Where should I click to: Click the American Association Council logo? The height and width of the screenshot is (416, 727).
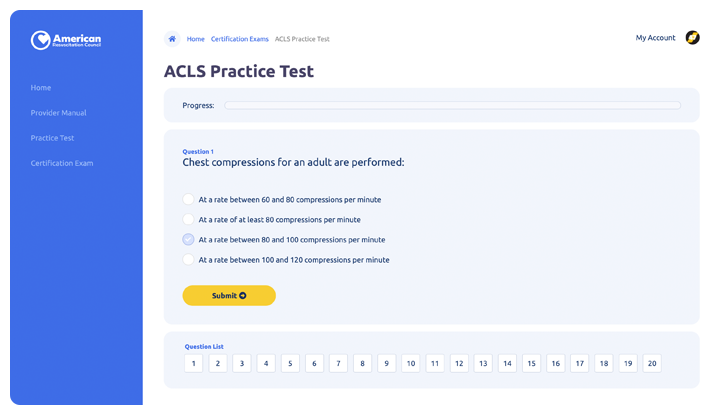point(66,40)
